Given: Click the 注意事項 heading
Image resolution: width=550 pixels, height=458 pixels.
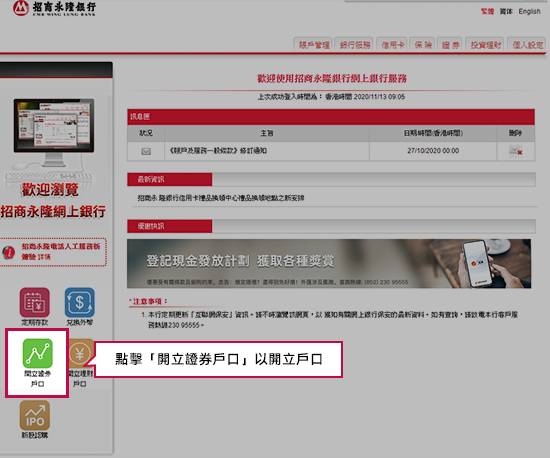Looking at the screenshot, I should [x=148, y=301].
